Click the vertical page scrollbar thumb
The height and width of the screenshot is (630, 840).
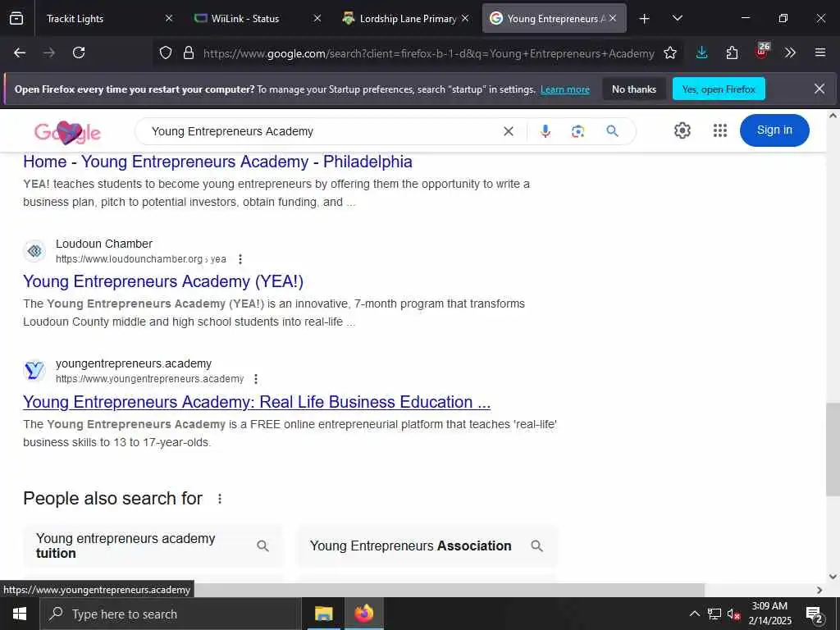click(833, 449)
